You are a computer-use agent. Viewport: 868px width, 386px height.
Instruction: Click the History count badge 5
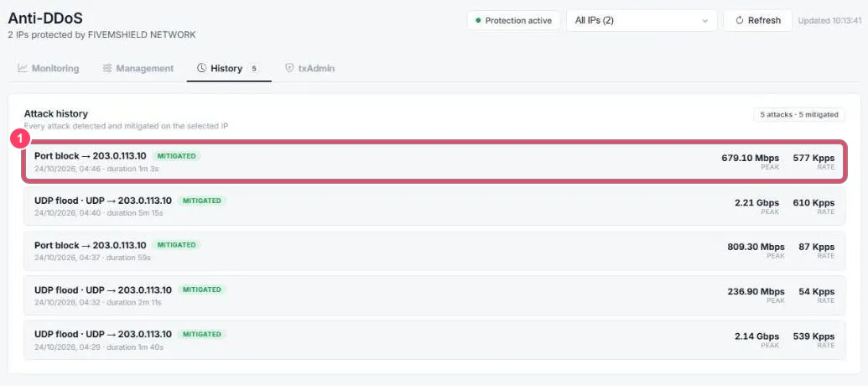(253, 69)
